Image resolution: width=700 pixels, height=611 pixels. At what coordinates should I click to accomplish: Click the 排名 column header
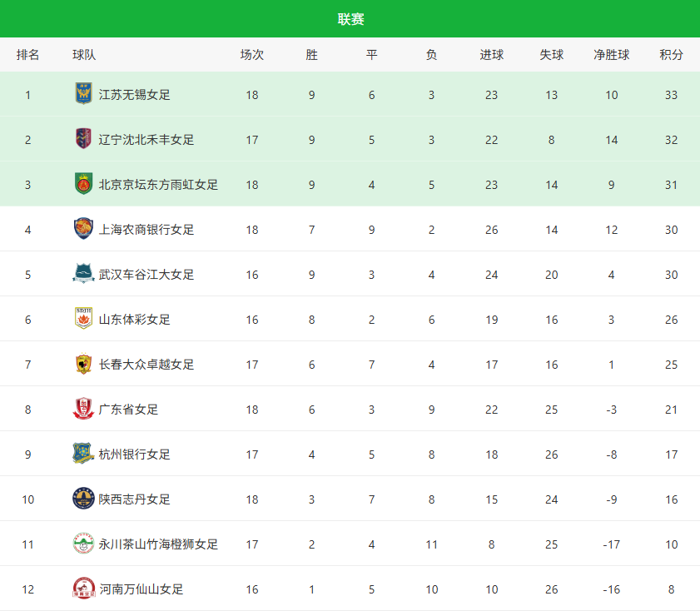(28, 55)
